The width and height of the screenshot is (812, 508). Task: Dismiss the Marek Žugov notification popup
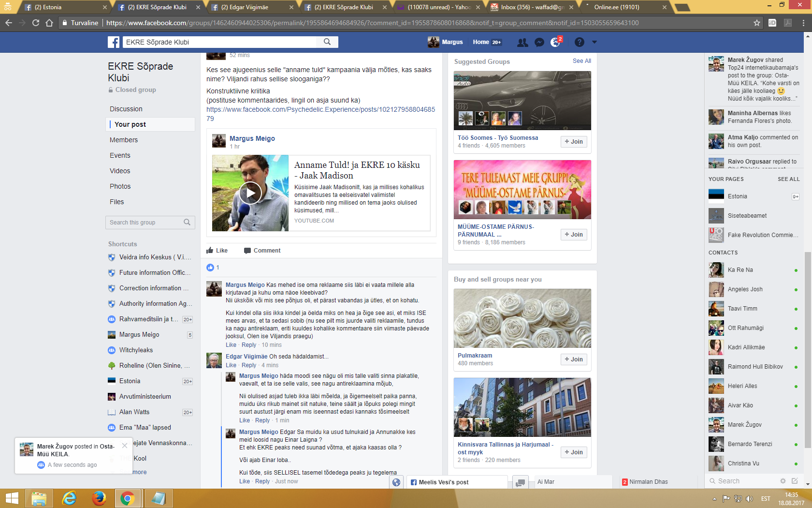point(125,446)
